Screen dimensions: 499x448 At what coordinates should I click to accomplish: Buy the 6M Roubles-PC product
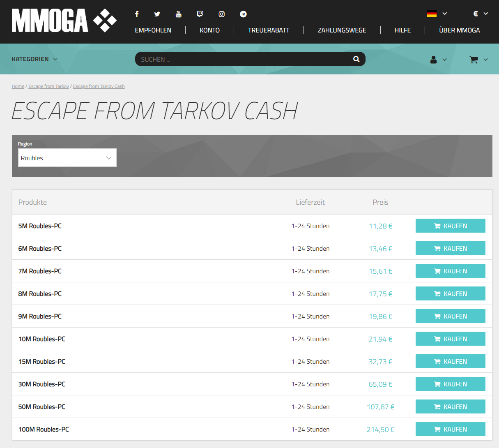(451, 248)
